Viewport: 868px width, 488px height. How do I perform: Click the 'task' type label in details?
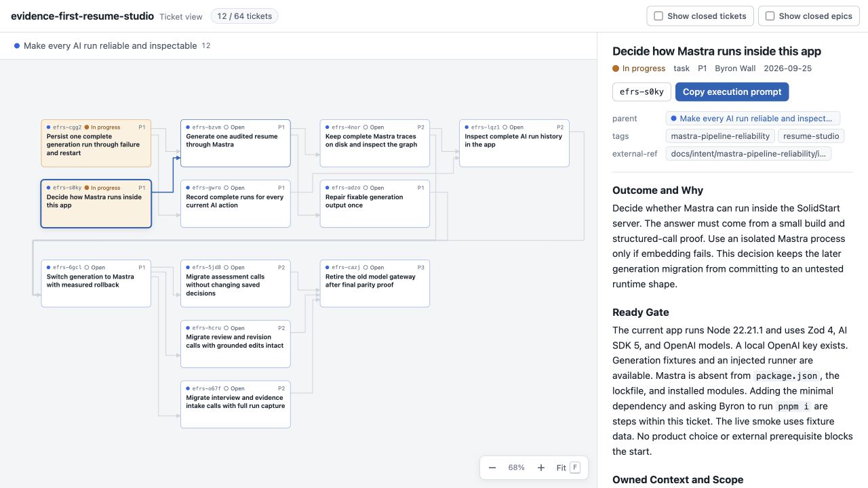click(x=682, y=68)
